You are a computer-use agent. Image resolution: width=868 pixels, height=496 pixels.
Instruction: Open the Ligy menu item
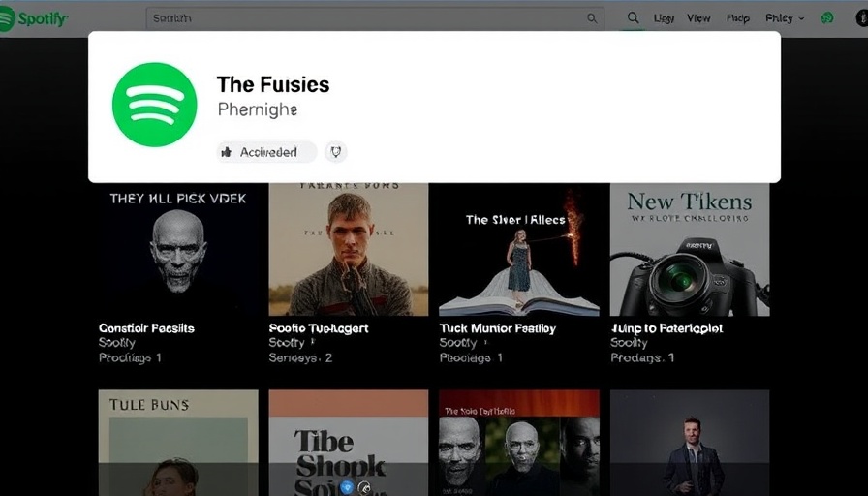click(664, 18)
